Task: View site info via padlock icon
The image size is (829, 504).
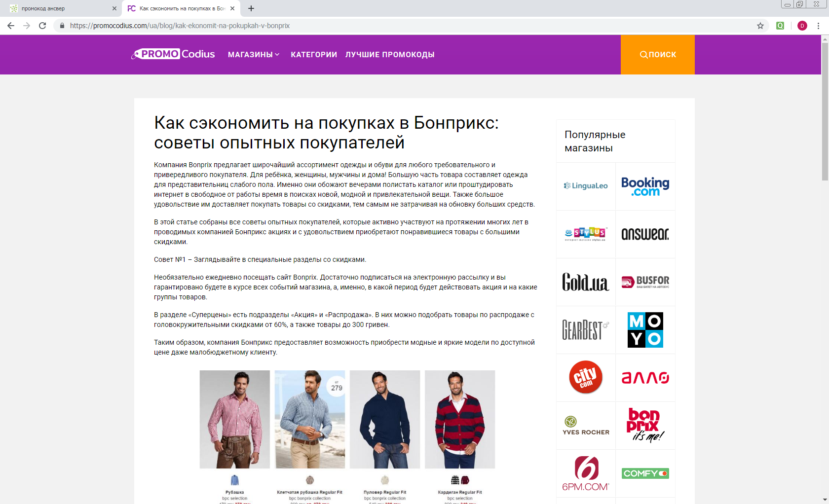Action: coord(62,26)
